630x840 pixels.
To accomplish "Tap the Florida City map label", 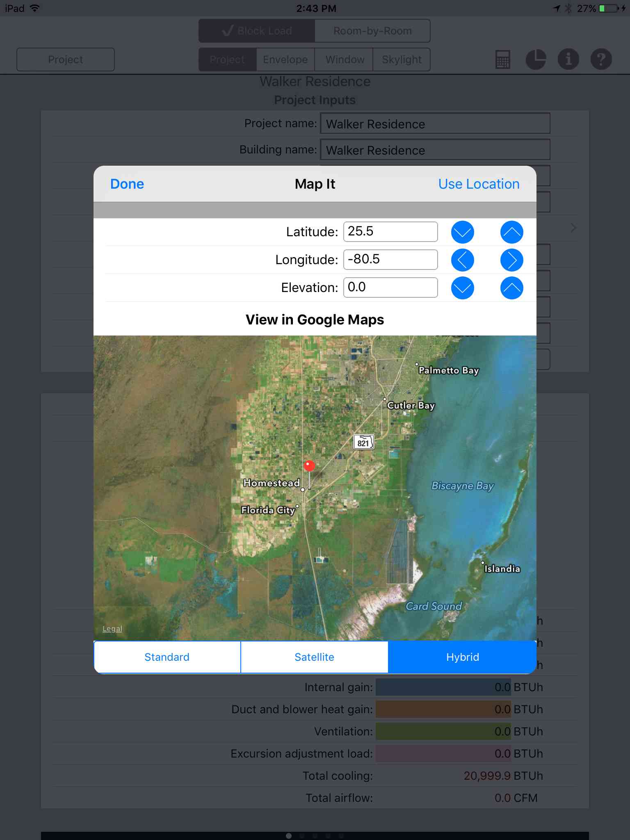I will click(x=268, y=510).
